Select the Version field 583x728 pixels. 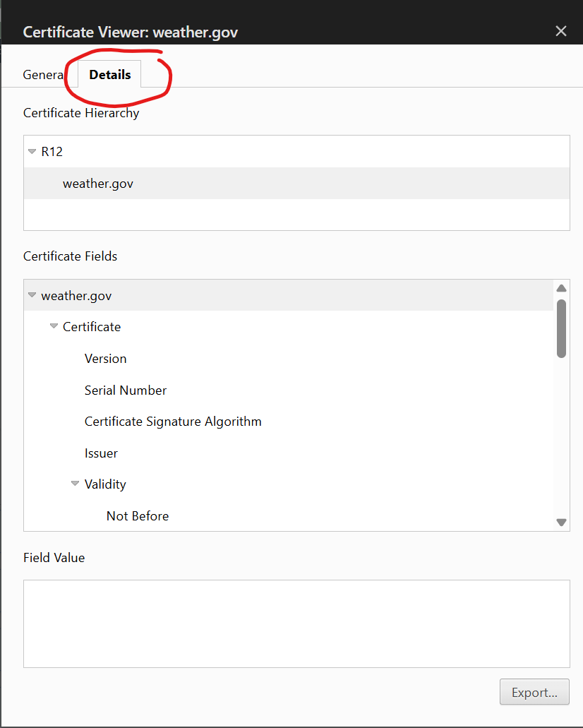click(288, 359)
